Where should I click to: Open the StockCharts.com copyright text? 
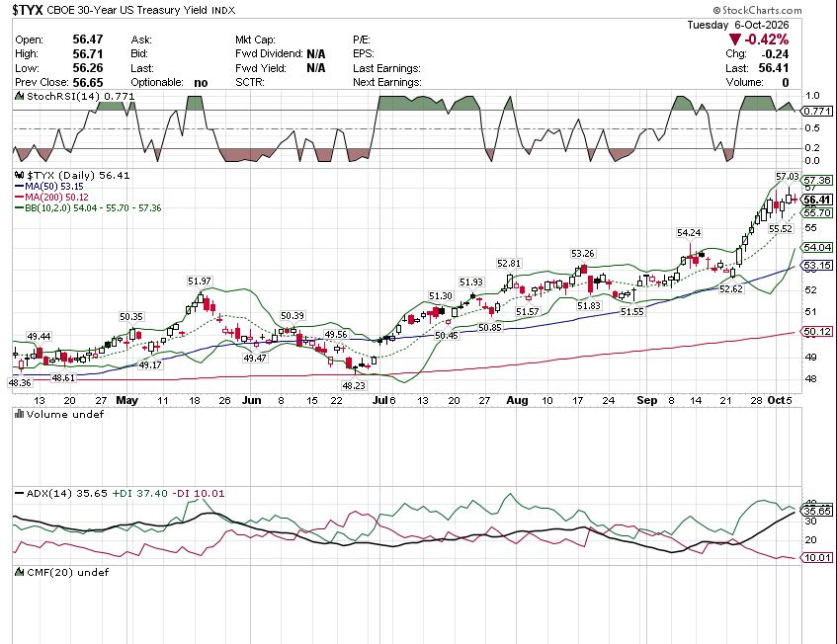tap(757, 10)
